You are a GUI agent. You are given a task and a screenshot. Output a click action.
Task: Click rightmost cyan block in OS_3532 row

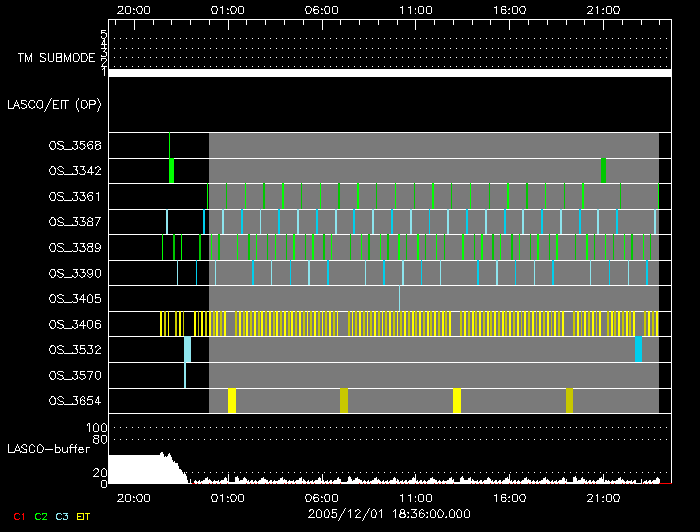pos(638,349)
